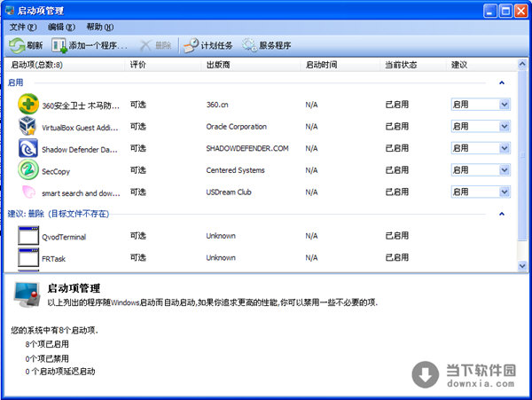Select the SecCopy green circle icon
Screen dimensions: 532x400
click(28, 169)
